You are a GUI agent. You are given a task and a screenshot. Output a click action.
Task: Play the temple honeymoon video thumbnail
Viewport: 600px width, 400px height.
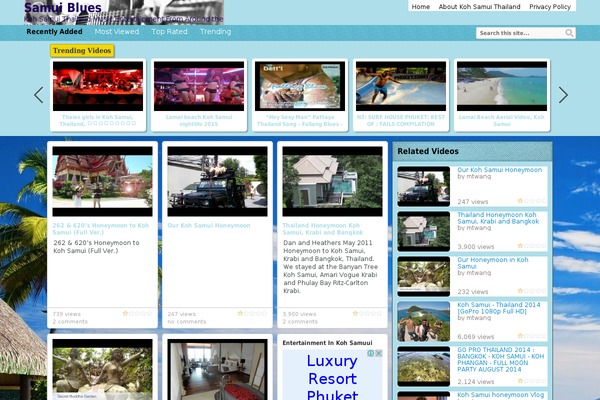pyautogui.click(x=102, y=181)
